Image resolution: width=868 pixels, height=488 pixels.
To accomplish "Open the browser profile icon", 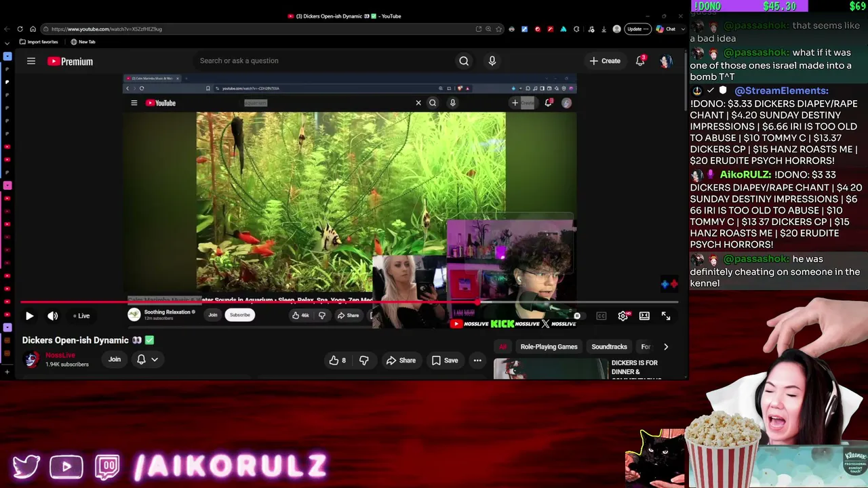I will (616, 29).
